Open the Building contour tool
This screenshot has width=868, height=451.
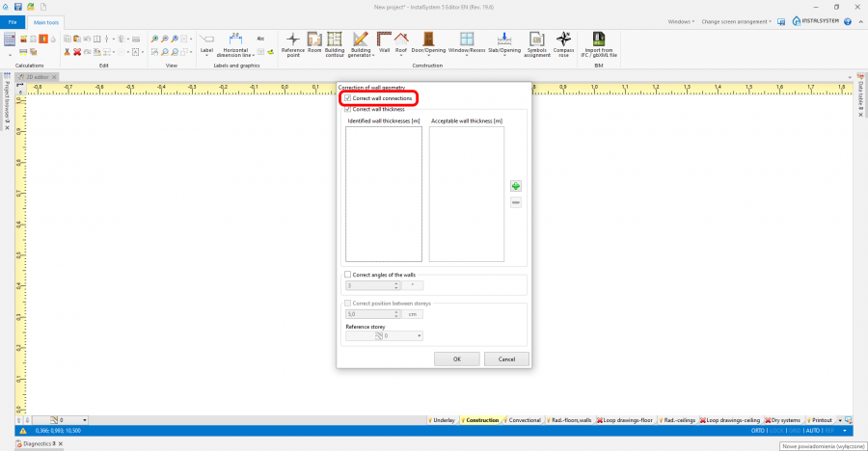(x=335, y=41)
